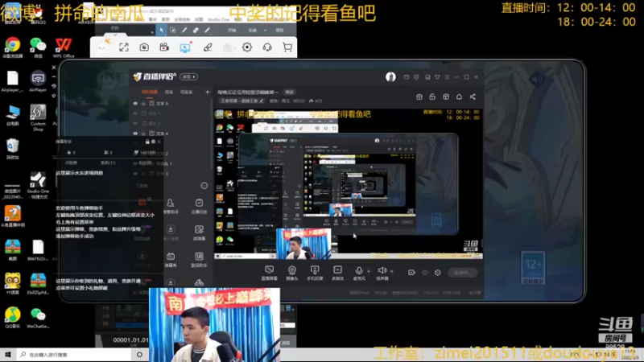Screen dimensions: 644x362
Task: Click the gift box icon in 直播伴侣 header
Action: [x=419, y=97]
